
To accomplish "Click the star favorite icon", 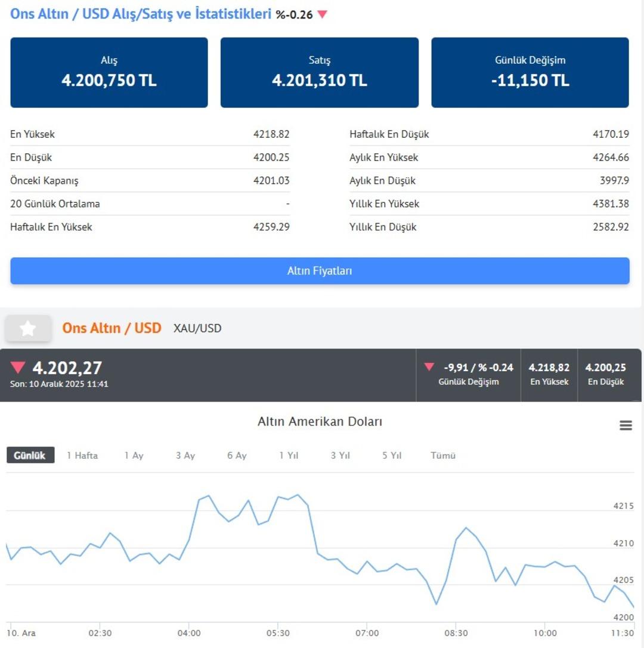I will coord(28,328).
